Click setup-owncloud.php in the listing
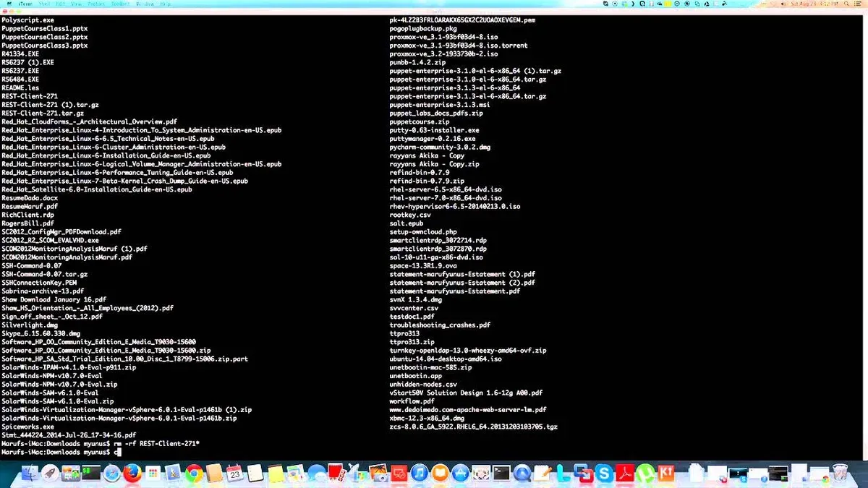 (x=423, y=232)
